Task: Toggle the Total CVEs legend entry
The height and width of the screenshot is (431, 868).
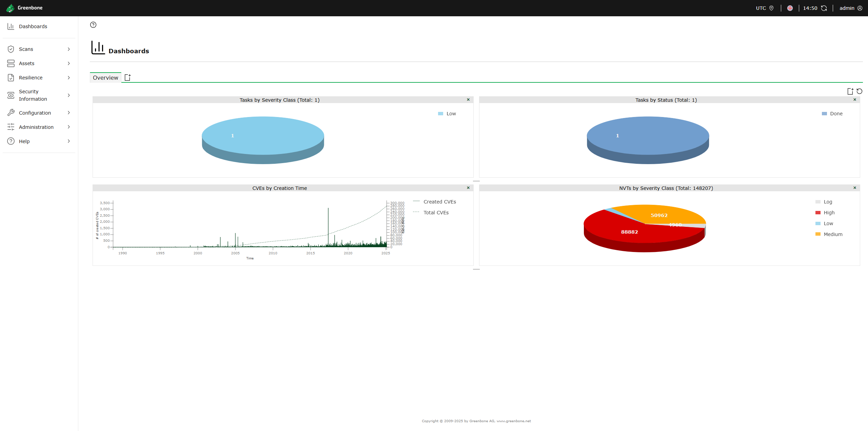Action: click(x=436, y=213)
